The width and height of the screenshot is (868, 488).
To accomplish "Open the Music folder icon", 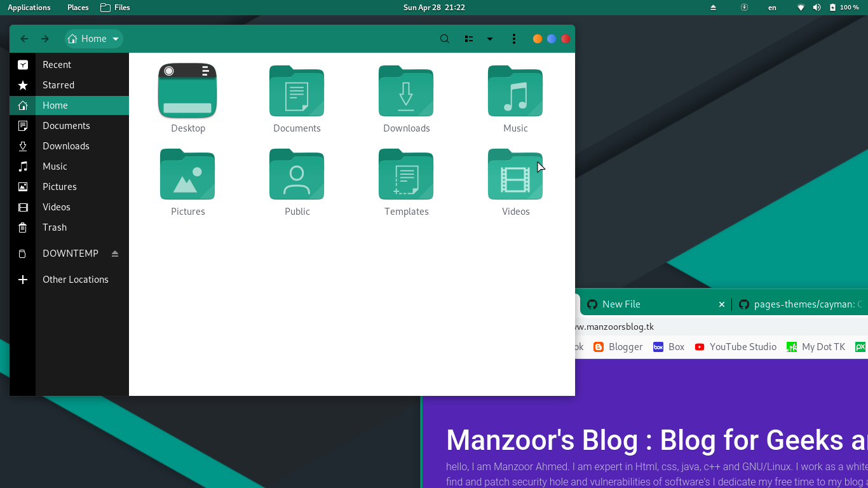I will [515, 91].
